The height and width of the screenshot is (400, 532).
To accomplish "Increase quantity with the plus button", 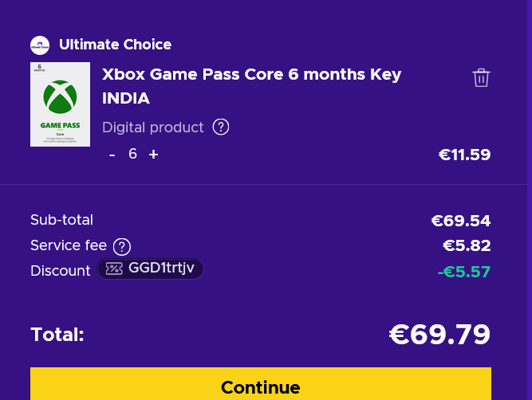I will coord(153,155).
